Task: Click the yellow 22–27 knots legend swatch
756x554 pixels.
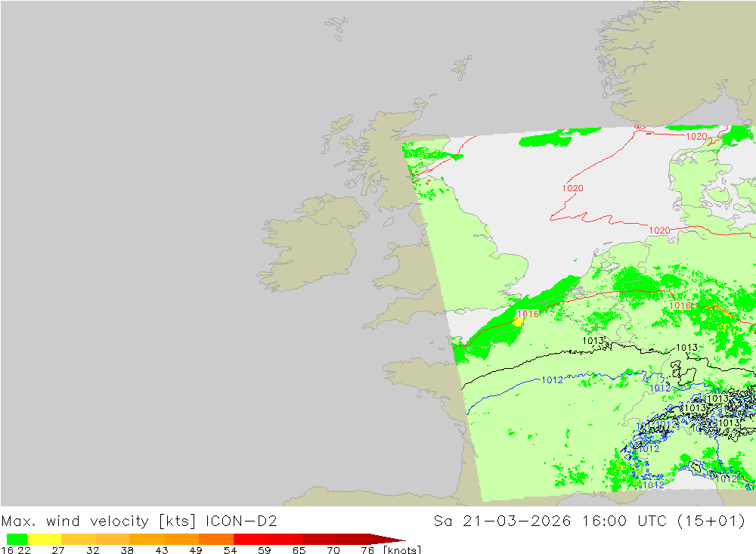Action: 45,539
